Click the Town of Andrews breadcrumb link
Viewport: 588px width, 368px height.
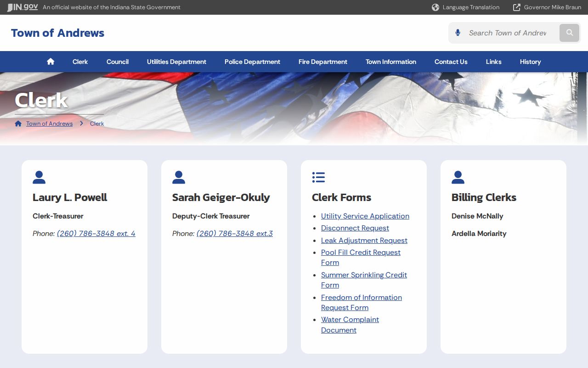coord(49,124)
